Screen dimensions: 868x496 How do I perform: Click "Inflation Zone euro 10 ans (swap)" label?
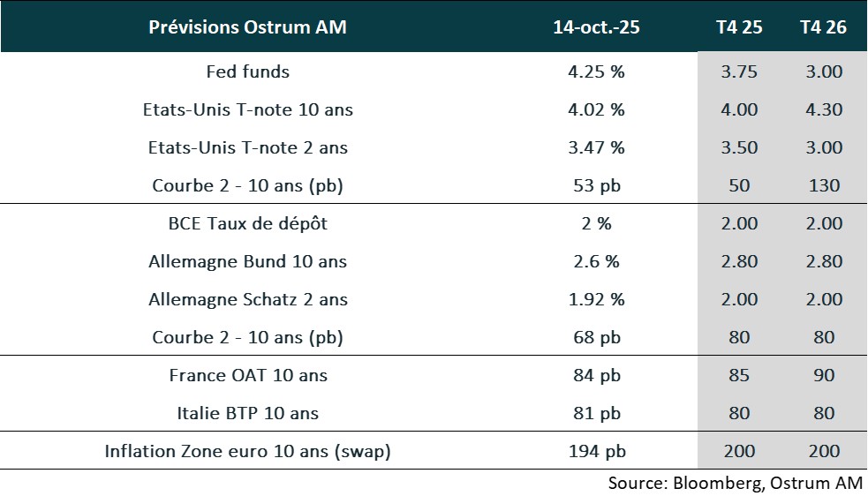coord(247,451)
